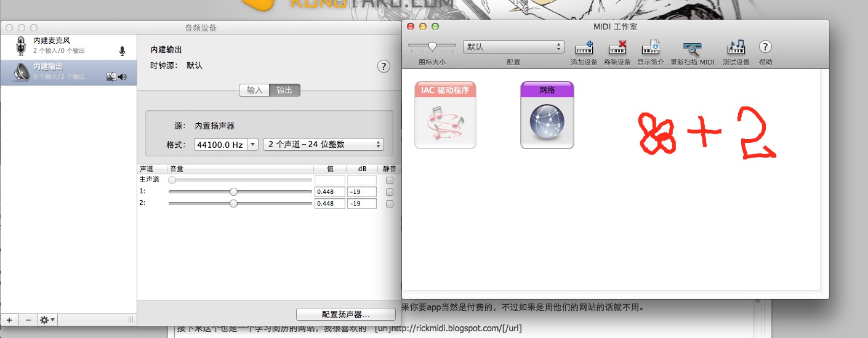Expand the 44100.0 Hz sample rate combo box
Image resolution: width=868 pixels, height=338 pixels.
point(252,145)
